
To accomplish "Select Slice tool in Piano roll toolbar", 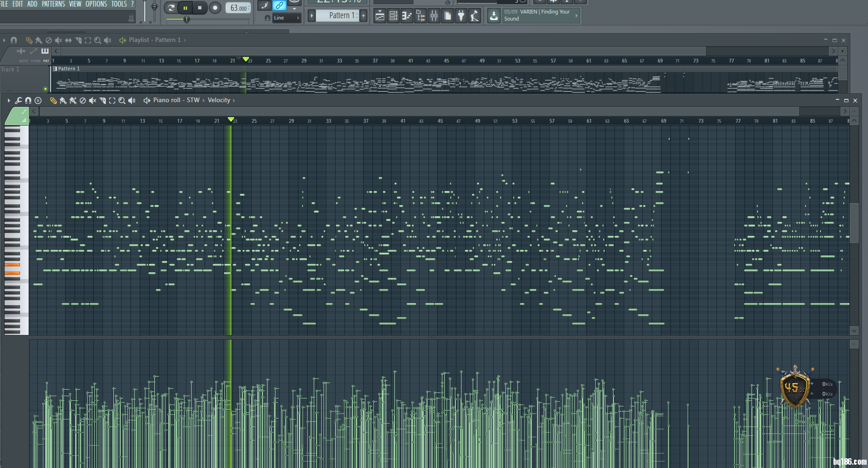I will pos(102,100).
